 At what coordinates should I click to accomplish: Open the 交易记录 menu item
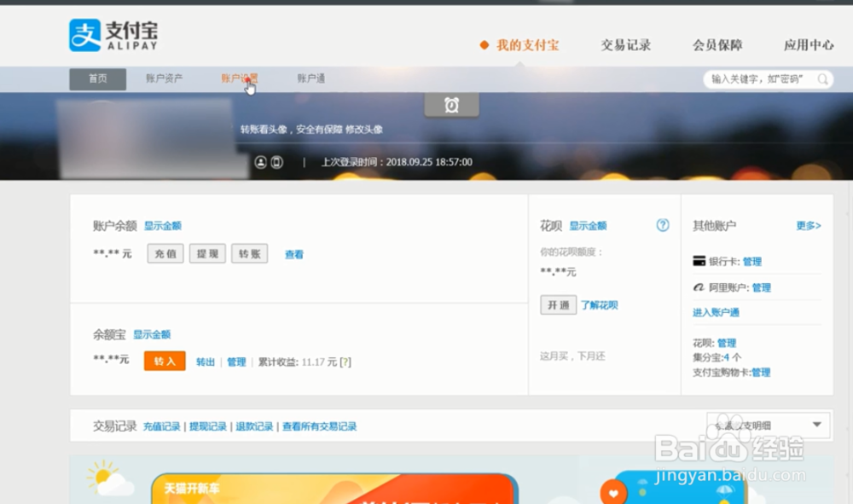[x=627, y=45]
